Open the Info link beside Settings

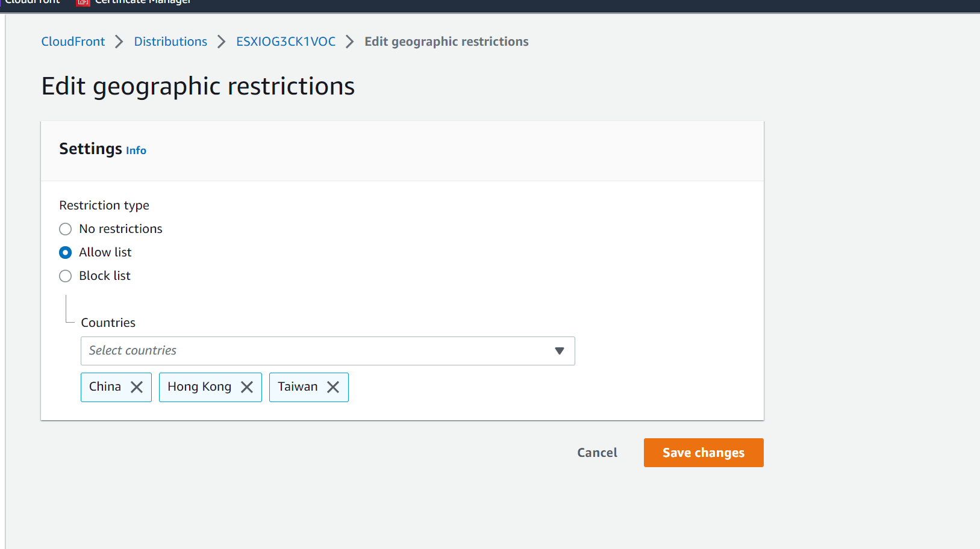tap(136, 150)
